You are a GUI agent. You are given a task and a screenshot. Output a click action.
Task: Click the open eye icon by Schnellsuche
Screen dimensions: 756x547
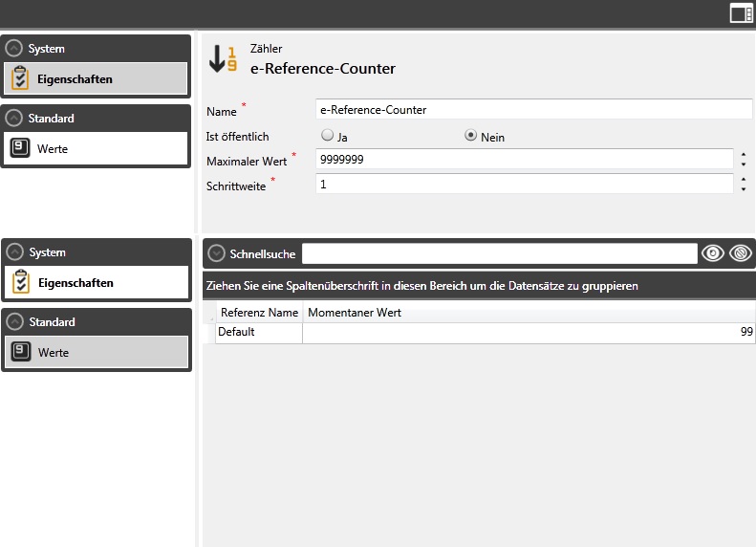[712, 252]
